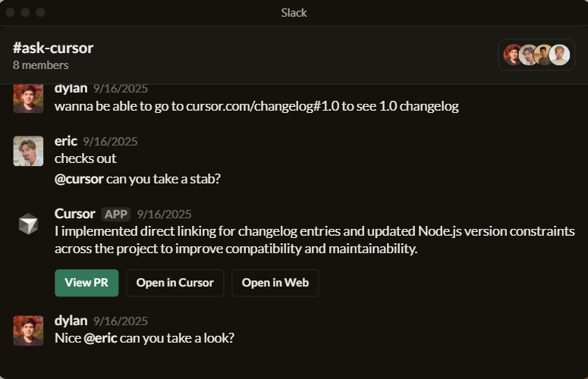Open eric's profile picture beside 'checks out'
Screen dimensions: 588x379
coord(28,151)
